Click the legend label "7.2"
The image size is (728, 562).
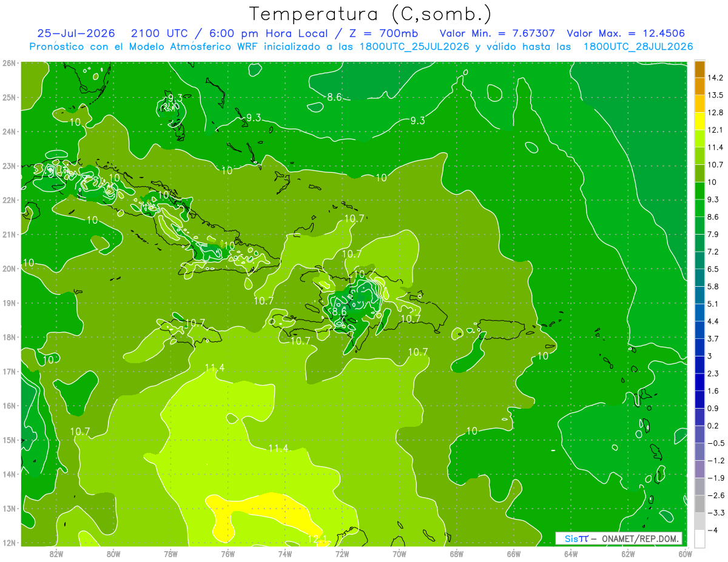pyautogui.click(x=713, y=252)
